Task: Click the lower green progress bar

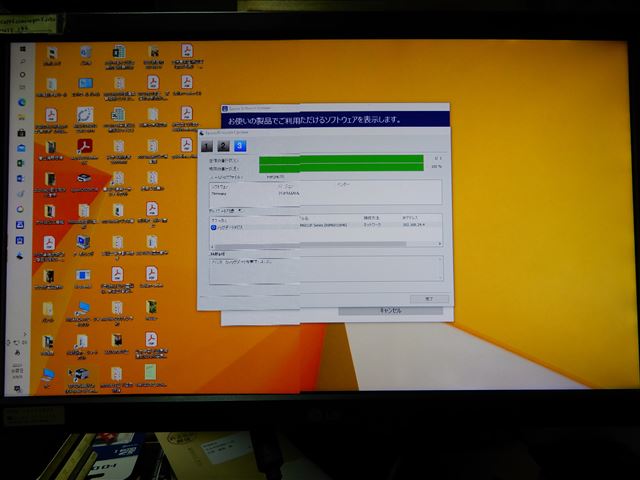Action: (341, 167)
